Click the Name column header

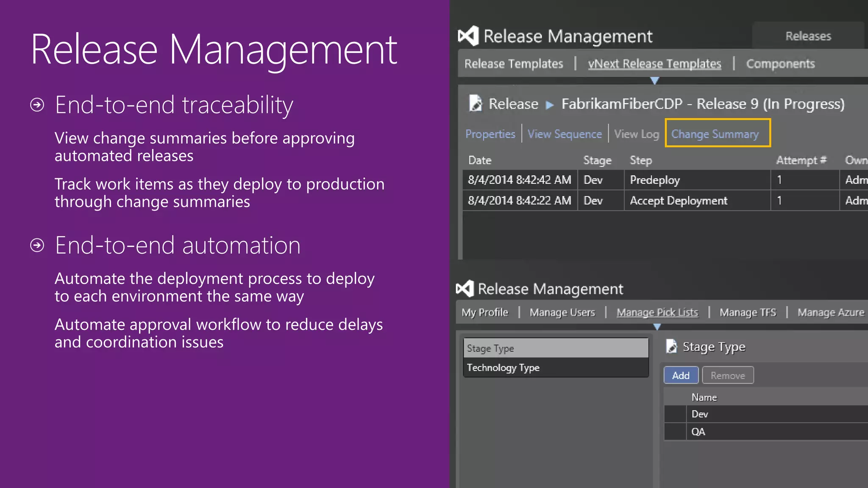pyautogui.click(x=704, y=397)
